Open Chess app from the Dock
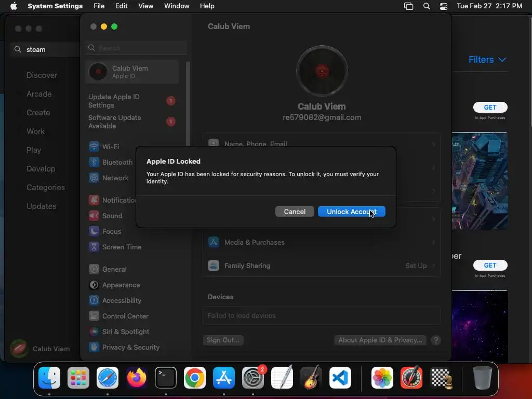 tap(441, 378)
